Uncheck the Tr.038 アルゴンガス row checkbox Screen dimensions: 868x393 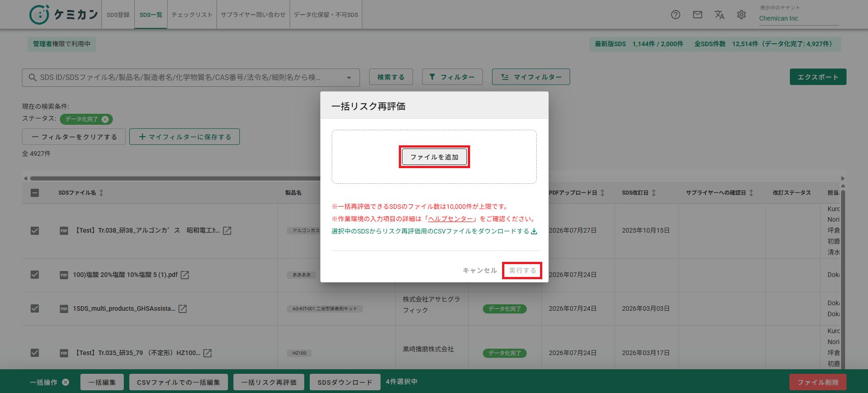tap(35, 231)
